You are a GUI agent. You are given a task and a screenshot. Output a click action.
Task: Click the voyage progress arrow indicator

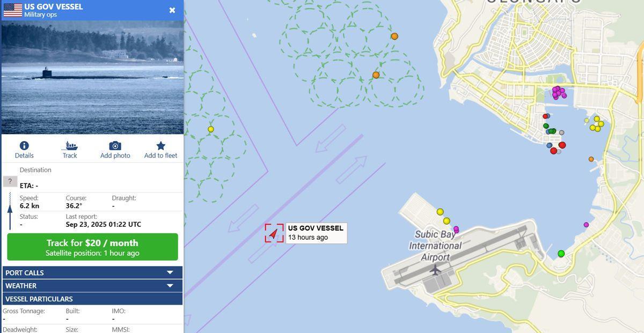[x=10, y=211]
